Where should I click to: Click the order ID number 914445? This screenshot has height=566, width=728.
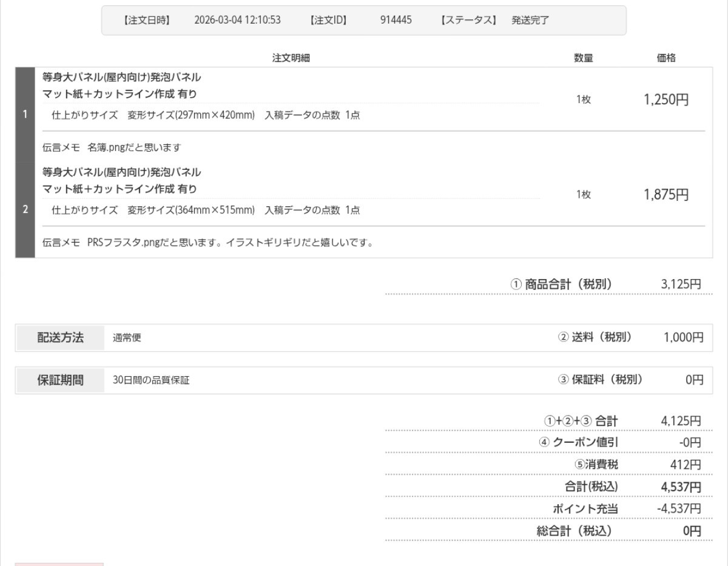(x=400, y=21)
